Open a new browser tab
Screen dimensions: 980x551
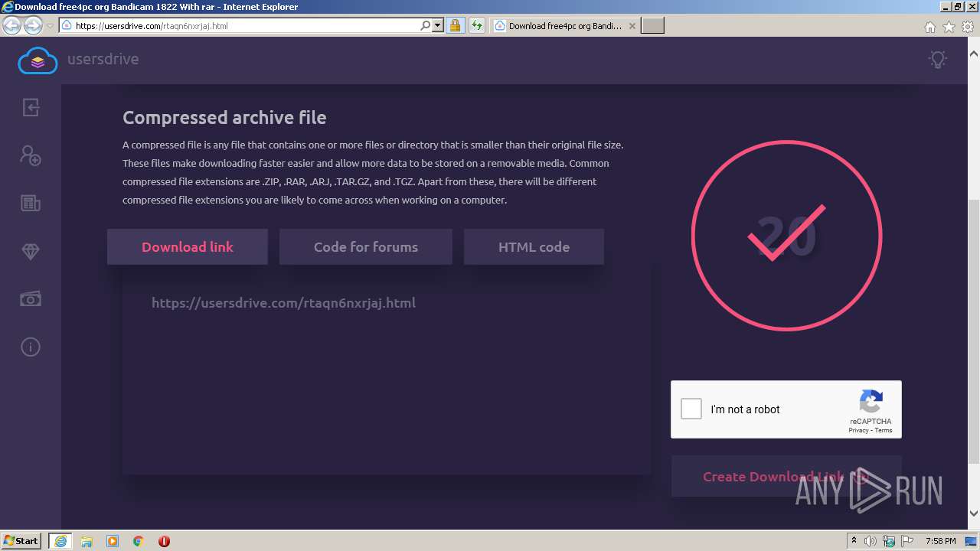coord(652,25)
